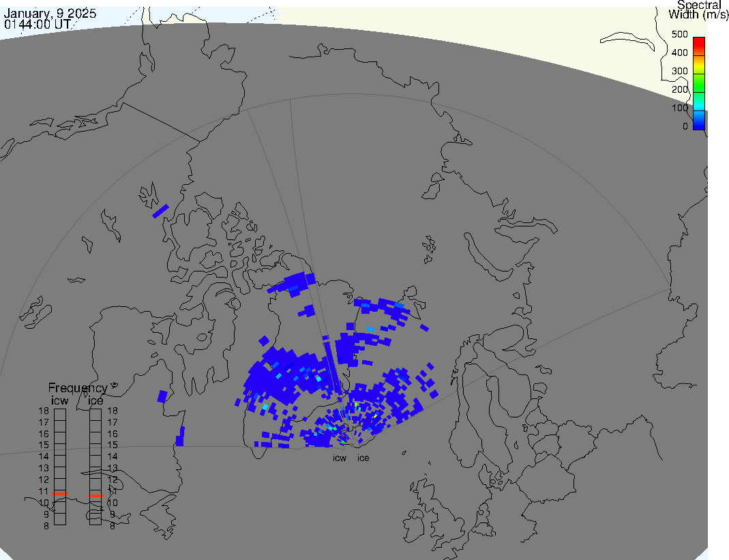The width and height of the screenshot is (729, 560).
Task: Click the time stamp "0144:00 UT"
Action: 38,24
